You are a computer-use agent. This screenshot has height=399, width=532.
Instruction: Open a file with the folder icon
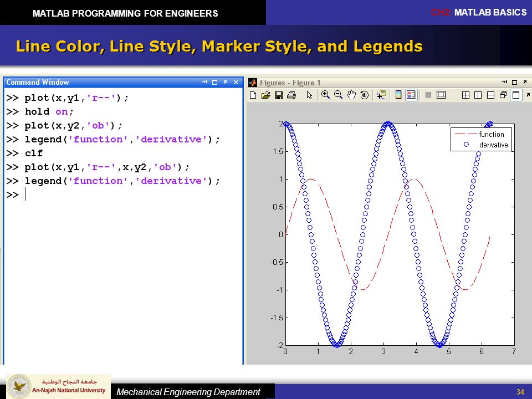point(265,95)
